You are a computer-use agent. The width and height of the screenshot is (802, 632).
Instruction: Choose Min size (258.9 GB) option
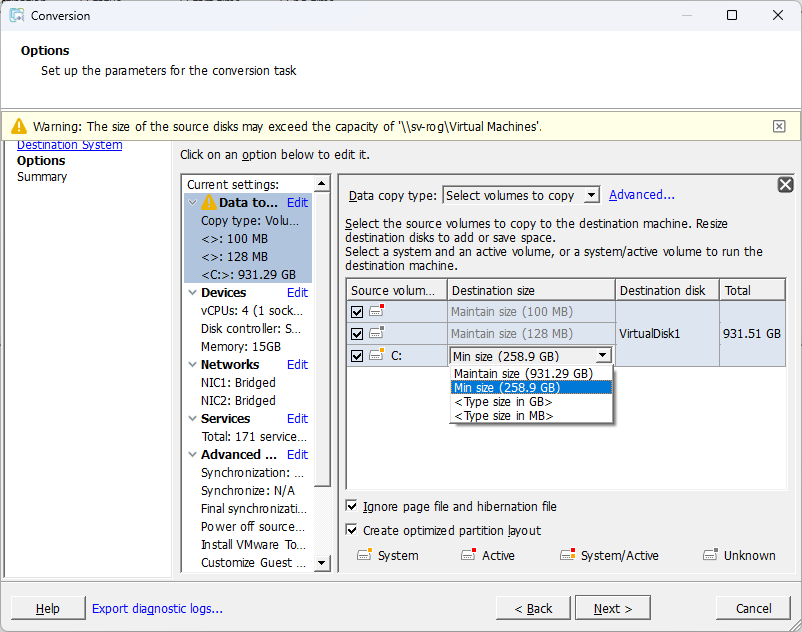click(531, 387)
